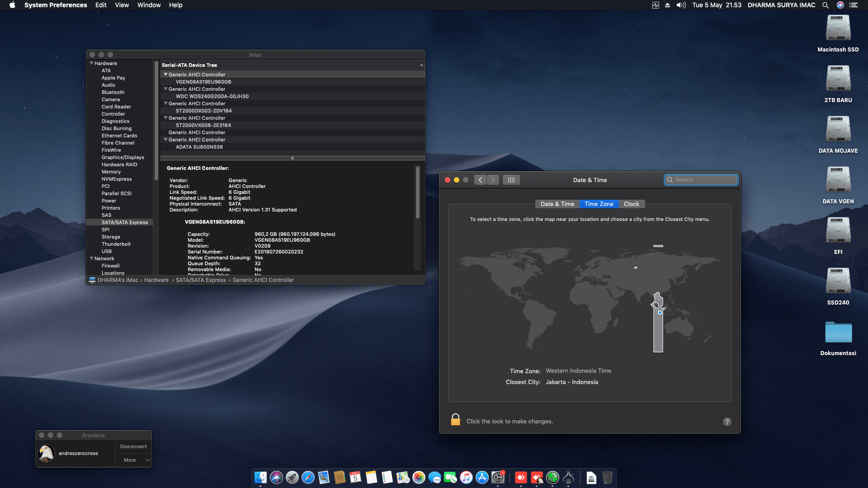This screenshot has width=868, height=488.
Task: Open the Apple menu
Action: tap(12, 5)
